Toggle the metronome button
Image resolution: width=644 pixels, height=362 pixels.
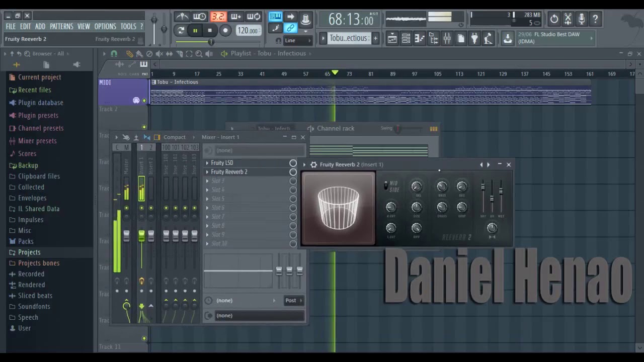pos(181,17)
